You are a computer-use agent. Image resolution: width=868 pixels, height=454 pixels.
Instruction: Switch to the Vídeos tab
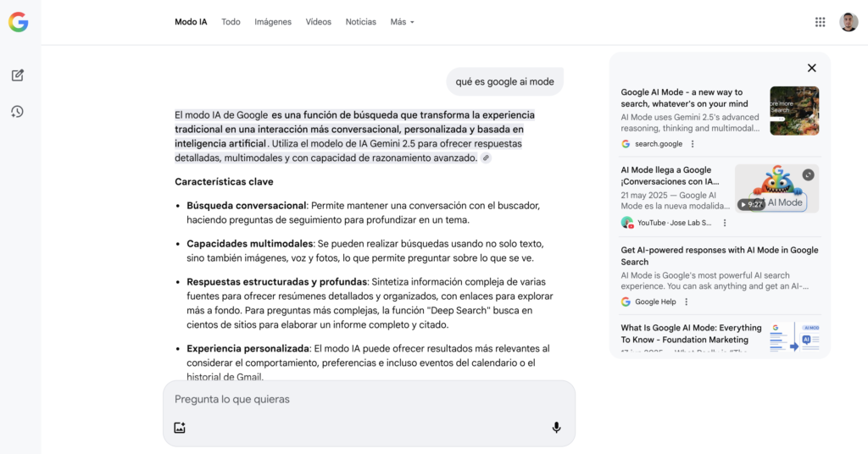tap(319, 22)
